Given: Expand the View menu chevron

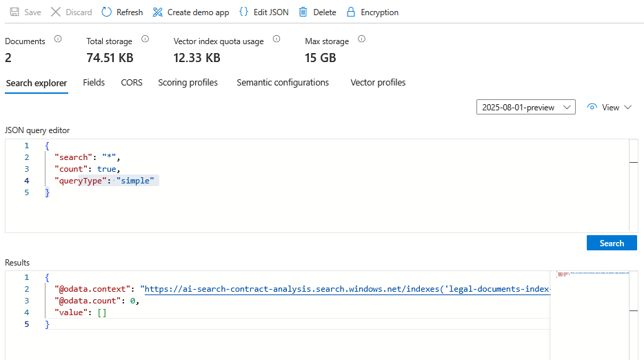Looking at the screenshot, I should 627,108.
